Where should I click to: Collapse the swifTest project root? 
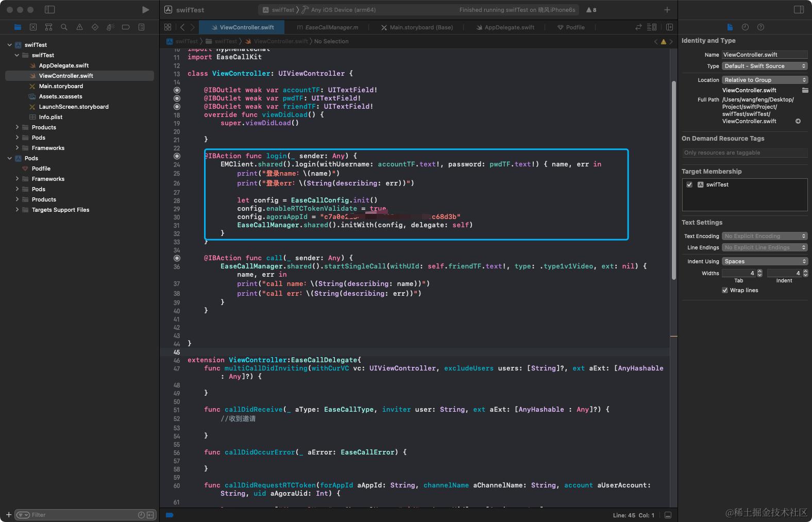pyautogui.click(x=10, y=45)
